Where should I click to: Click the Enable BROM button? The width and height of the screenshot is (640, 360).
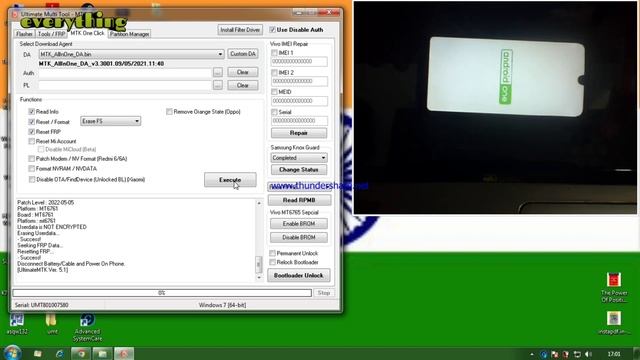point(299,224)
